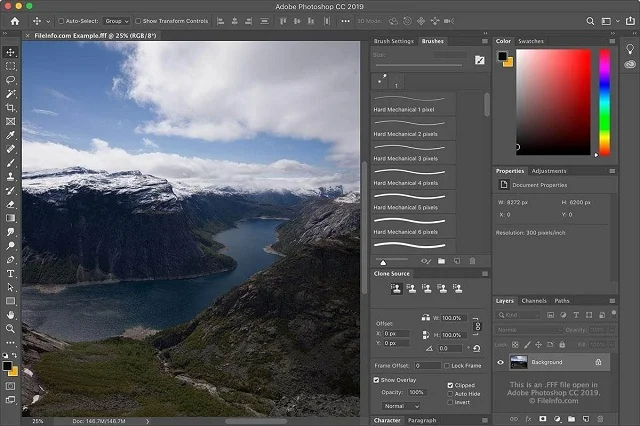The height and width of the screenshot is (426, 640).
Task: Open the layer Kind filter dropdown
Action: click(x=518, y=315)
